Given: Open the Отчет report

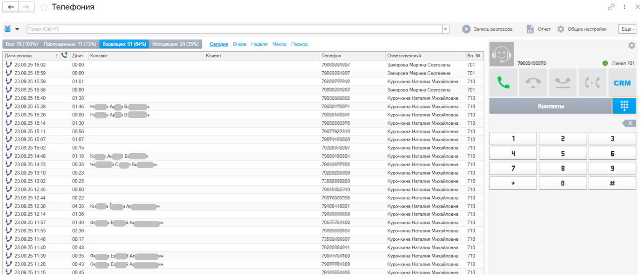Looking at the screenshot, I should tap(539, 29).
